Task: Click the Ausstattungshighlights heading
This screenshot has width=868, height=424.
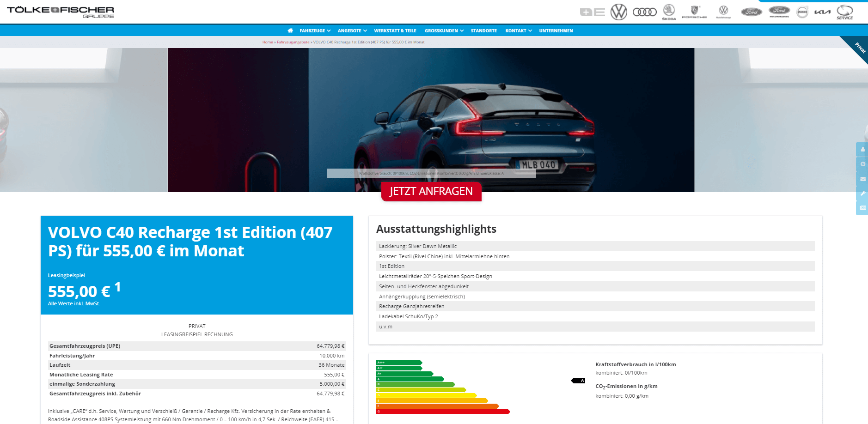Action: 436,229
